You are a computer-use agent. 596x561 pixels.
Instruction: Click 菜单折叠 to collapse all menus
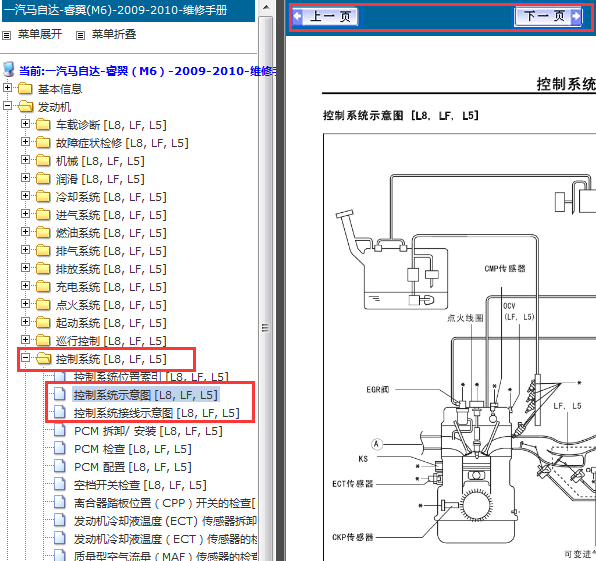click(114, 35)
